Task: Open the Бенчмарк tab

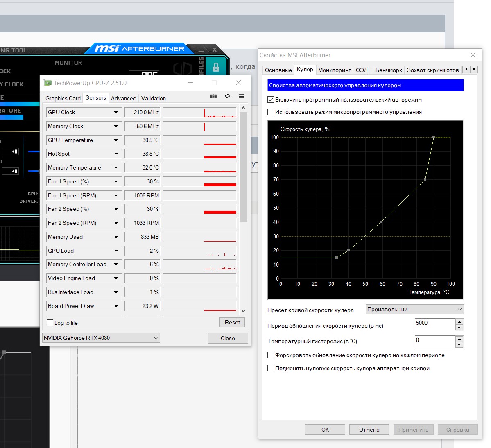Action: point(388,70)
